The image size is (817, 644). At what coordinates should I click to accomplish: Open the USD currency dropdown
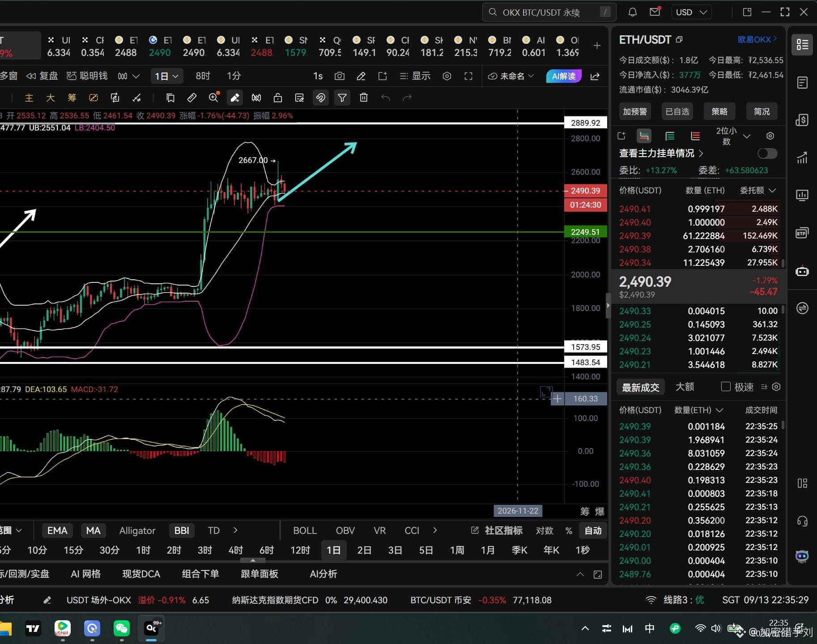pos(691,12)
